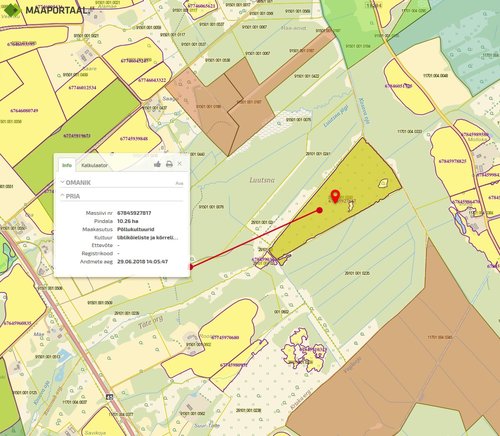Click parcel labelled 67845978825
500x436 pixels.
pos(452,161)
